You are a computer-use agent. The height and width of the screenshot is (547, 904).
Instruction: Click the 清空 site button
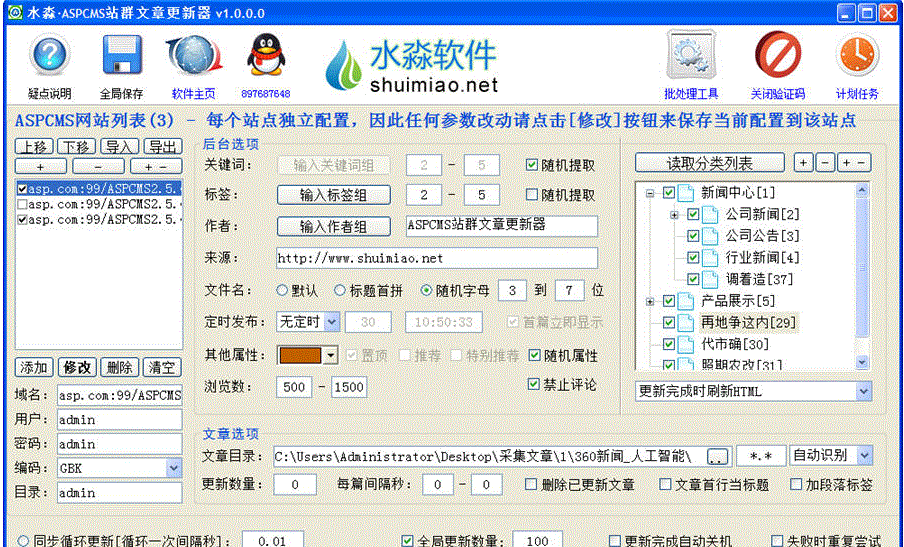point(162,367)
